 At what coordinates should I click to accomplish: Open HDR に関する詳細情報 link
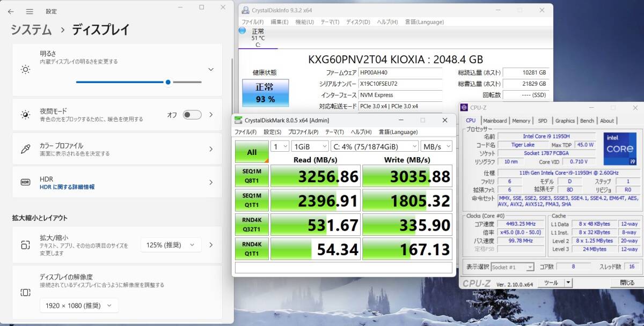pyautogui.click(x=67, y=187)
